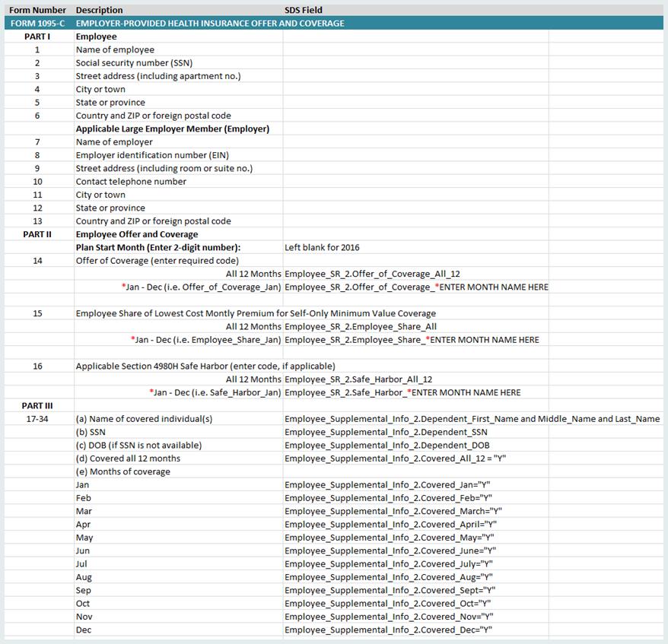Click form number '10' cell
Screen dimensions: 668x644
pos(37,181)
